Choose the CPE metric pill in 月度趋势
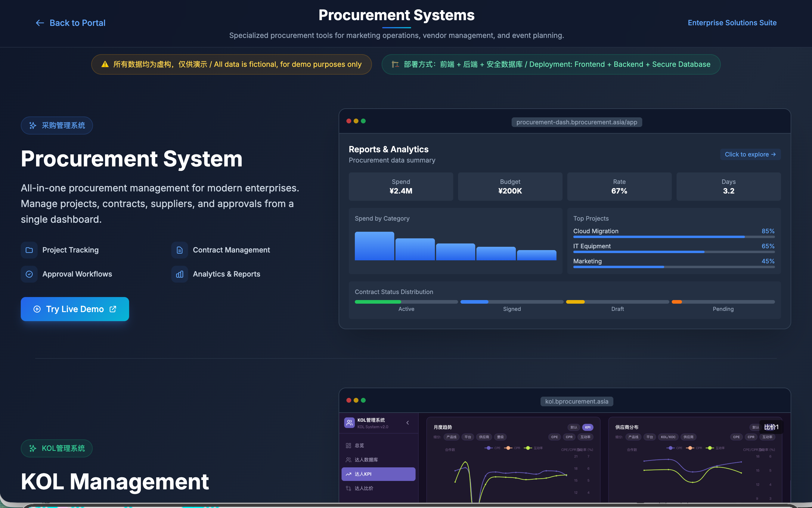Screen dimensions: 812x508 (x=554, y=437)
